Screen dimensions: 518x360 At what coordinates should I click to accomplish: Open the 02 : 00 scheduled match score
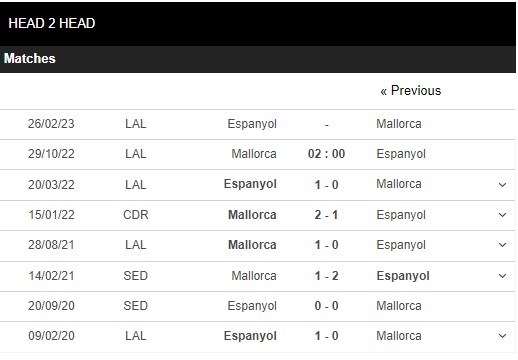(326, 154)
